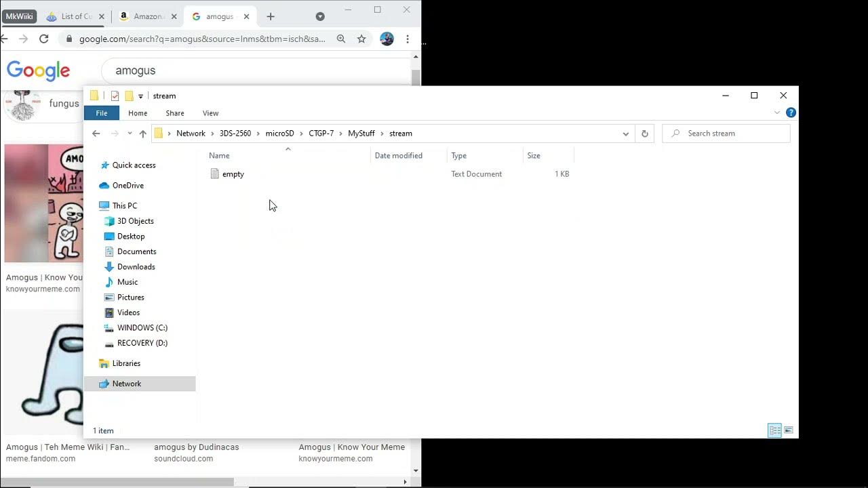Open the RECOVERY (D:) drive icon
The height and width of the screenshot is (488, 868).
[x=109, y=343]
